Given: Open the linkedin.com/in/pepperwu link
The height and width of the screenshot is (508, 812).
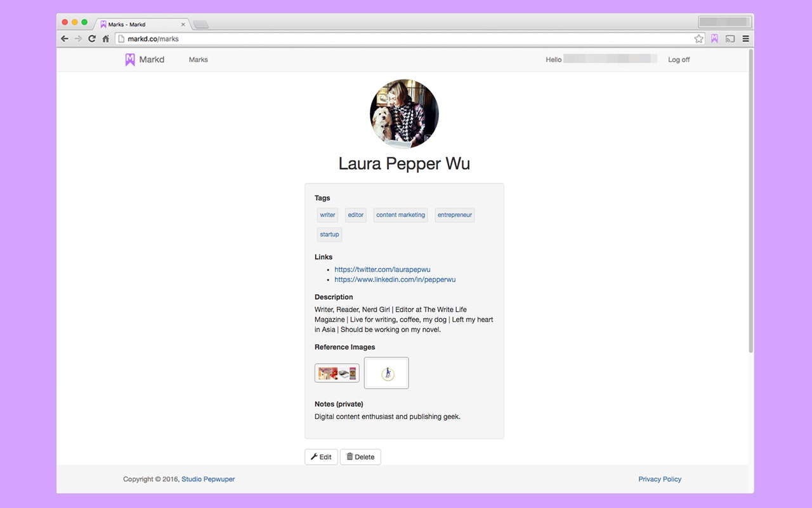Looking at the screenshot, I should [395, 279].
